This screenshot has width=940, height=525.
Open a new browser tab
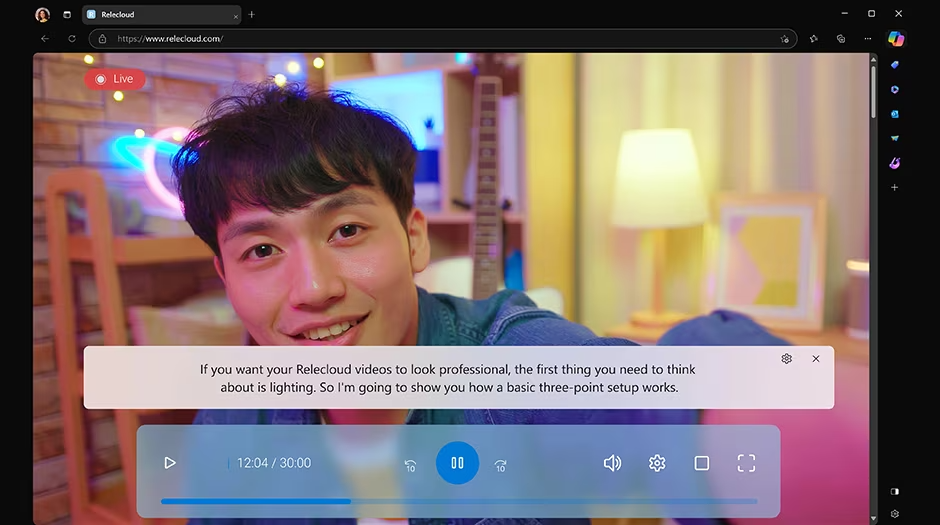pyautogui.click(x=251, y=15)
